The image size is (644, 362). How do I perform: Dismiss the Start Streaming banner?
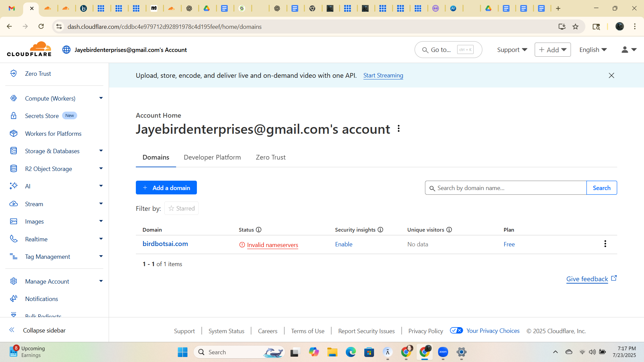pos(611,75)
